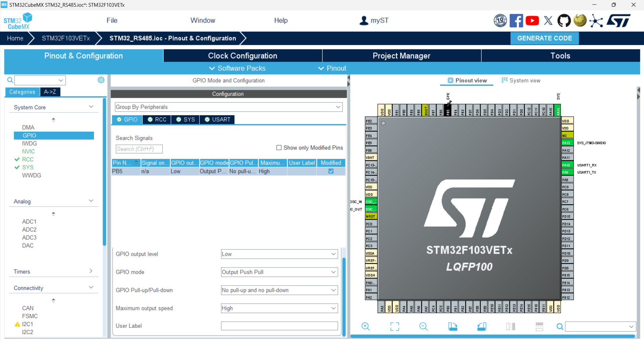644x341 pixels.
Task: Open Group By Peripherals dropdown
Action: click(229, 107)
